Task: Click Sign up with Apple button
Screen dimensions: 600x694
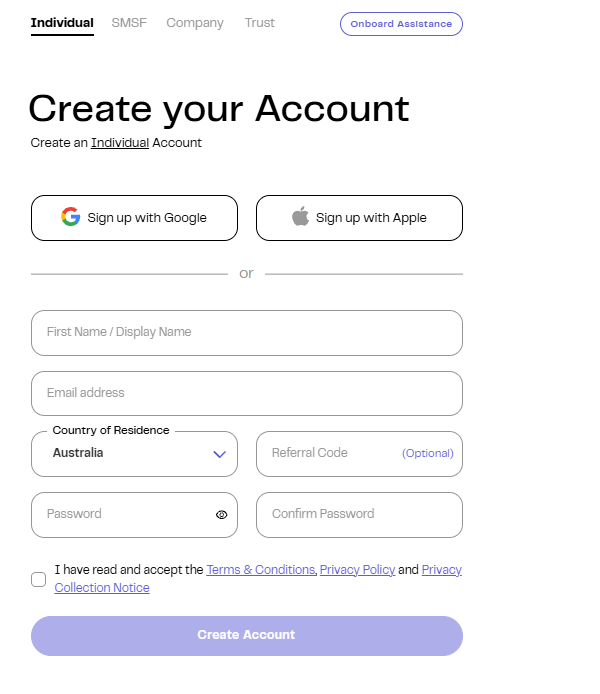Action: click(359, 218)
